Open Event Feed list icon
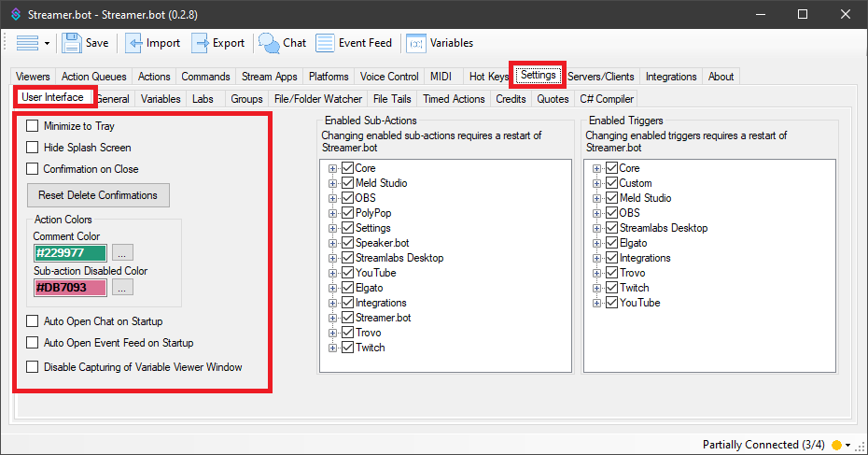868x455 pixels. tap(326, 43)
